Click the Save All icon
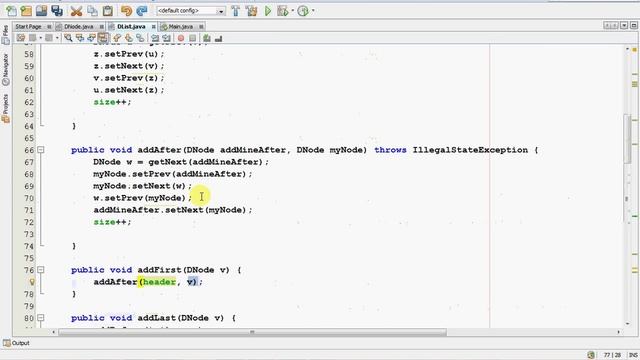 [57, 11]
